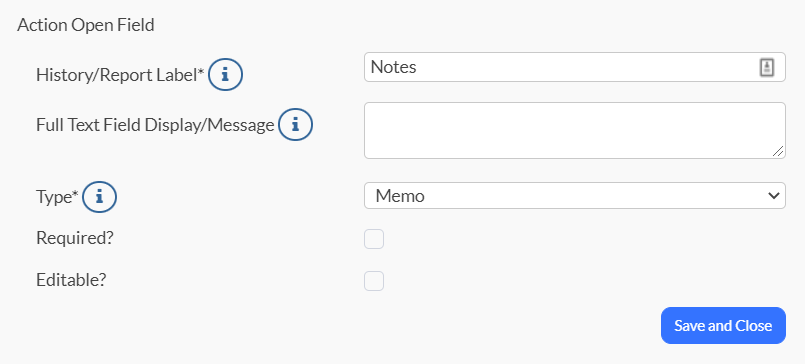Click inside the Full Text Field Display/Message textarea
Screen dimensions: 805x364
pyautogui.click(x=574, y=130)
